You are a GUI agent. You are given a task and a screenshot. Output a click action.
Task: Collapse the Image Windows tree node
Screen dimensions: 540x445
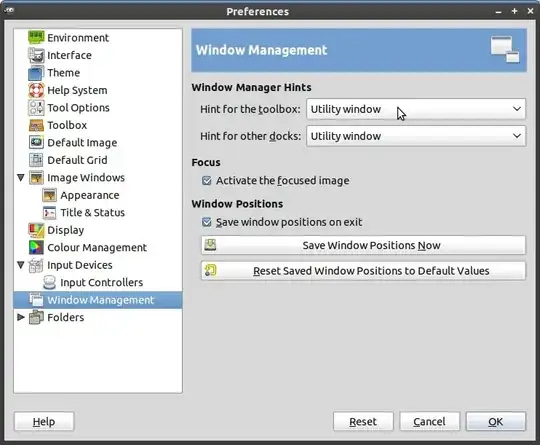[21, 178]
